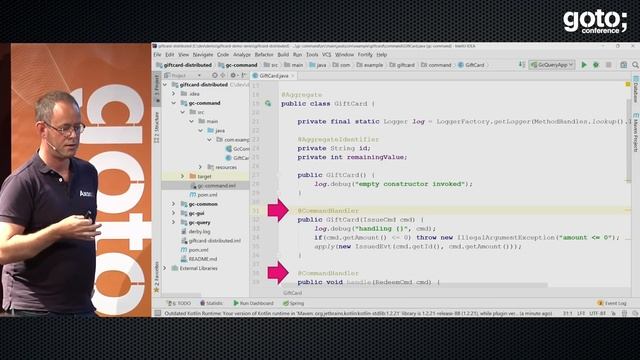
Task: Click the java breadcrumb in navigation bar
Action: click(x=318, y=65)
